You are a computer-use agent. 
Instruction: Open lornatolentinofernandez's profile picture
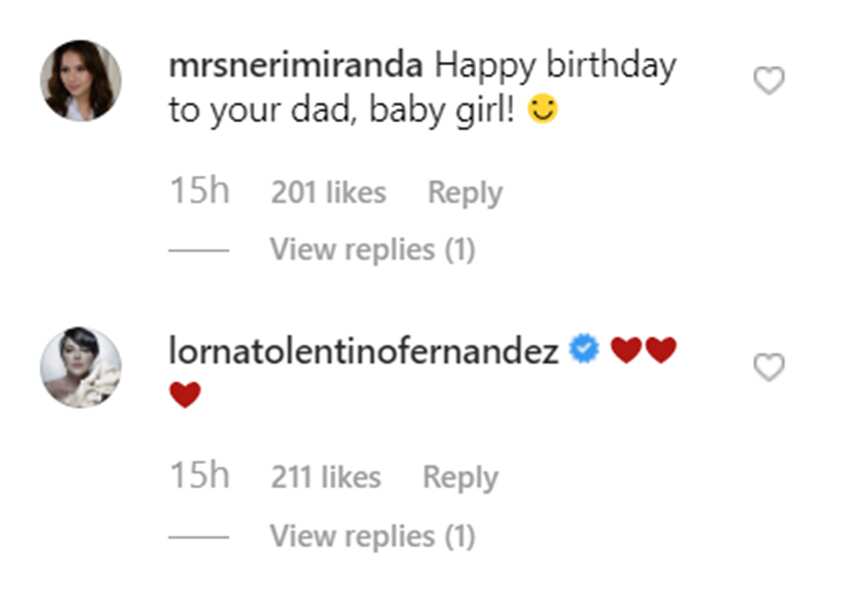(81, 367)
